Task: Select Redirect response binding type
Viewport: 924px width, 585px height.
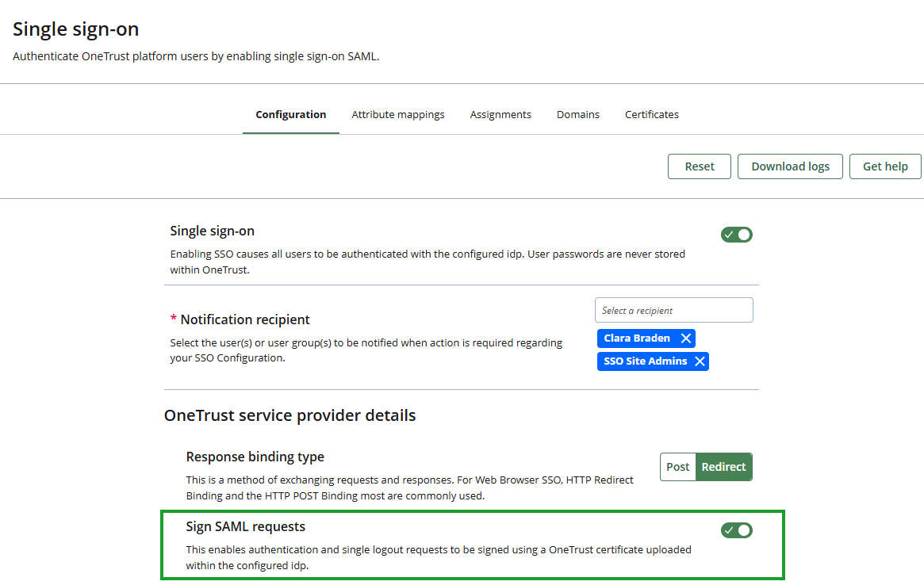Action: pos(723,467)
